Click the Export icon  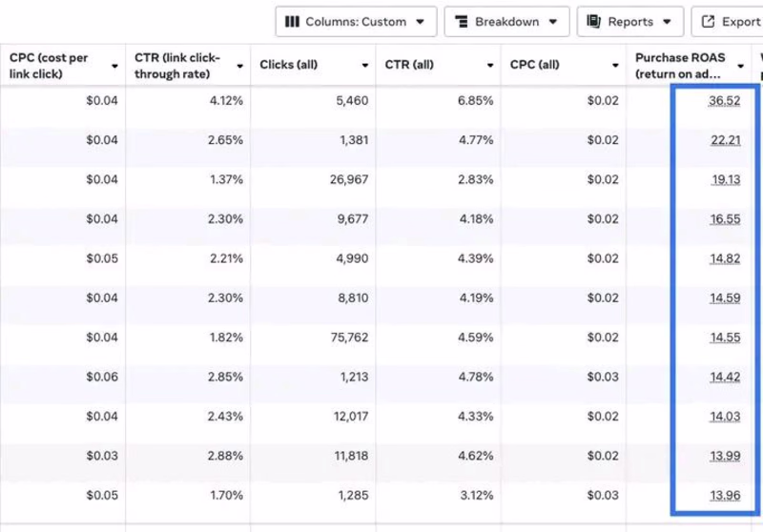pyautogui.click(x=709, y=22)
